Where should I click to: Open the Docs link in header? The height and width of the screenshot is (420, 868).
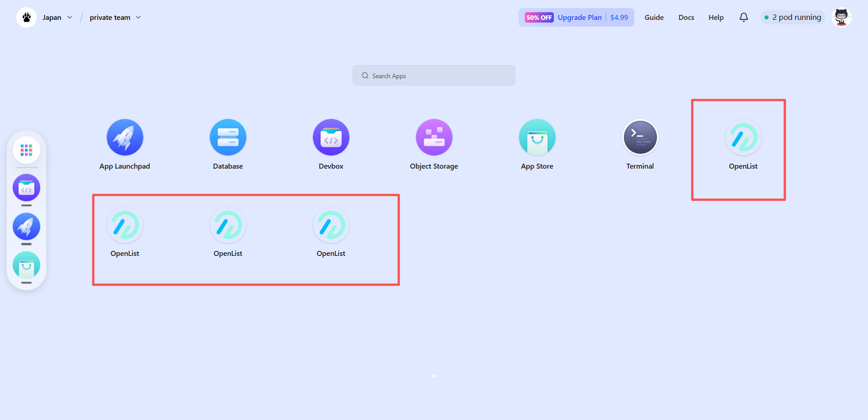click(686, 17)
